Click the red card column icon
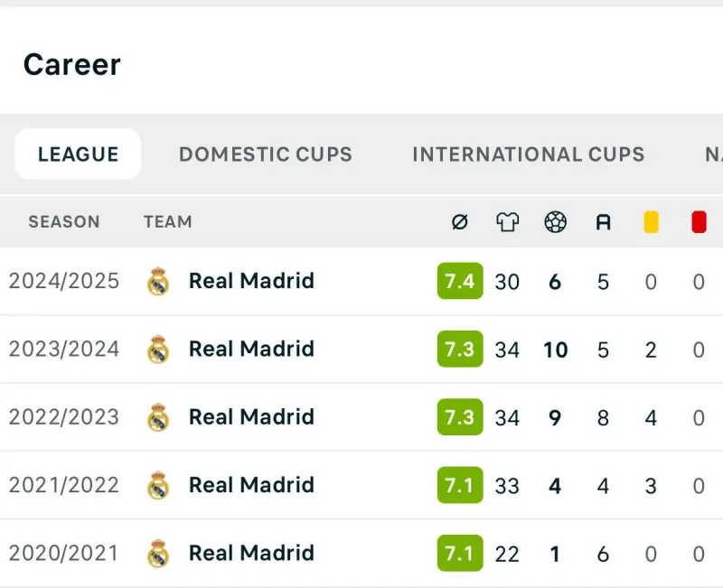723x588 pixels. coord(699,222)
